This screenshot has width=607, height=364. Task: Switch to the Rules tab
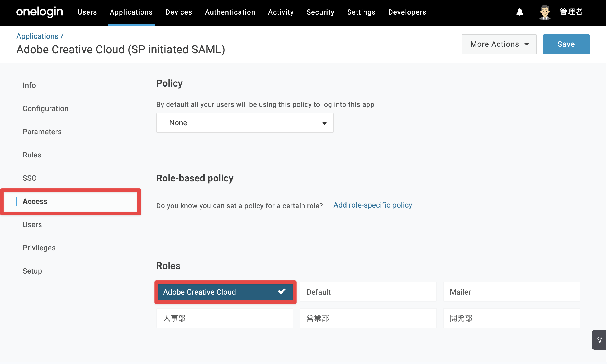pyautogui.click(x=32, y=155)
